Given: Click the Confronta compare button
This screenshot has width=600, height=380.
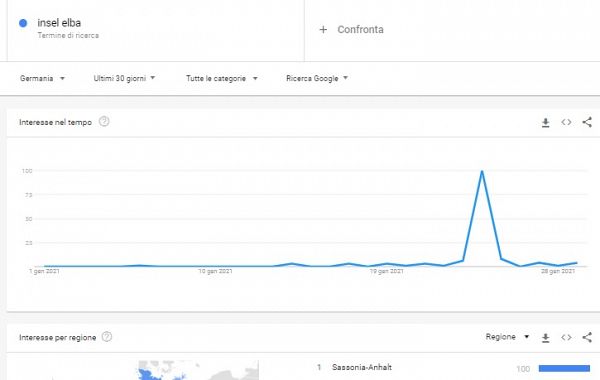Looking at the screenshot, I should point(351,29).
